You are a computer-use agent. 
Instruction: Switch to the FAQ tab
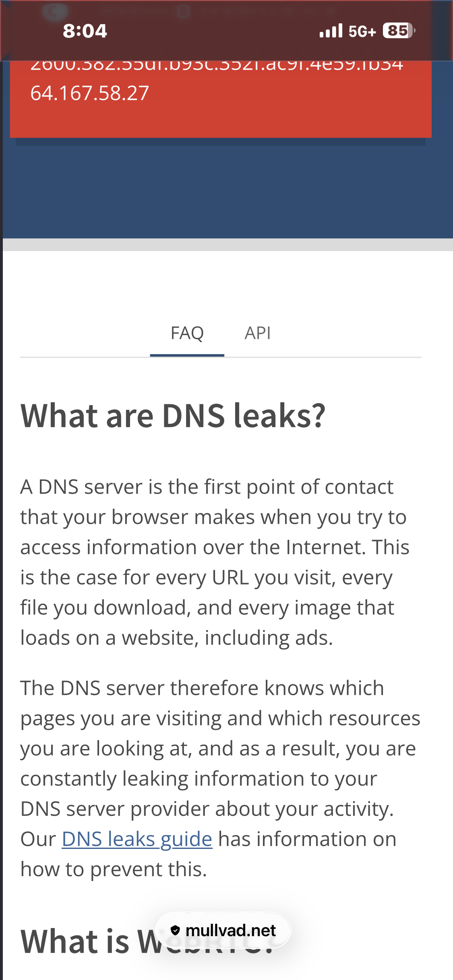(187, 334)
